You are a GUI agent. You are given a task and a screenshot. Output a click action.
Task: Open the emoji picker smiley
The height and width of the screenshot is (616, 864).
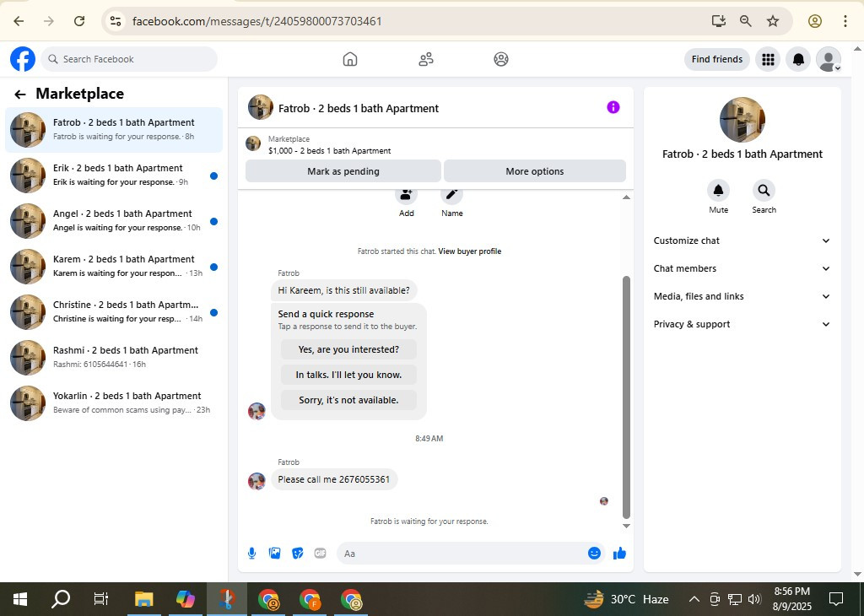(x=594, y=554)
